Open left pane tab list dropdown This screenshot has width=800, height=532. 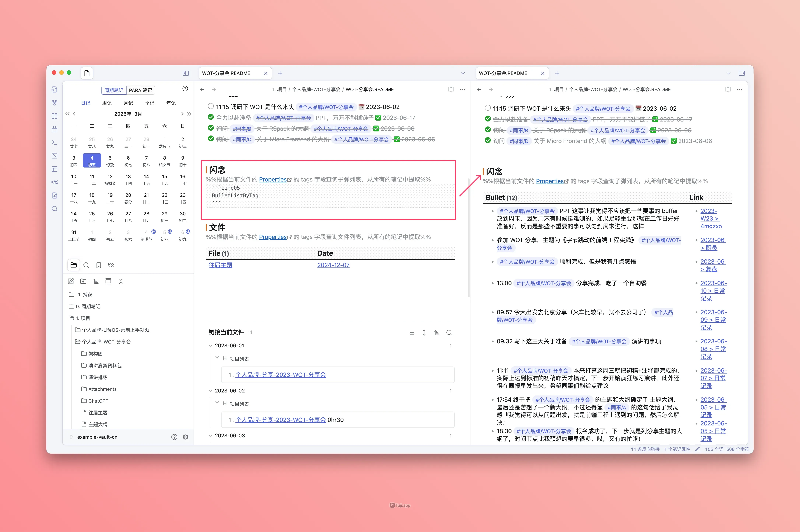pyautogui.click(x=463, y=73)
